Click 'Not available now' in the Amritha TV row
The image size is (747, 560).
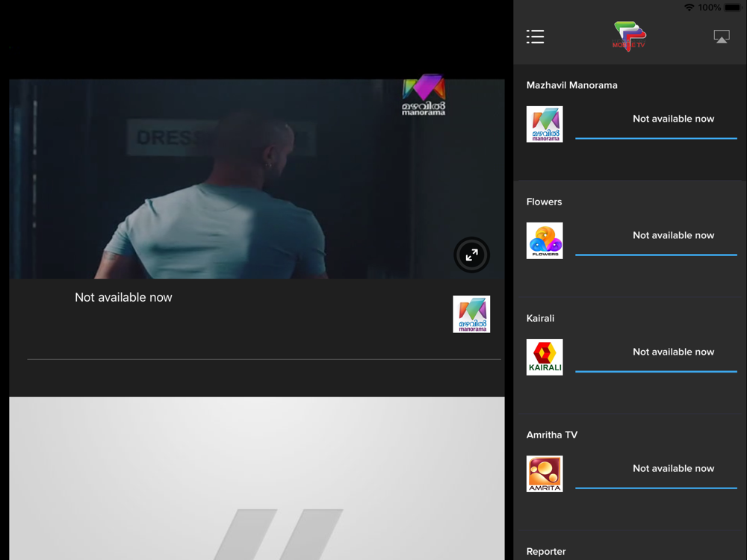coord(673,469)
